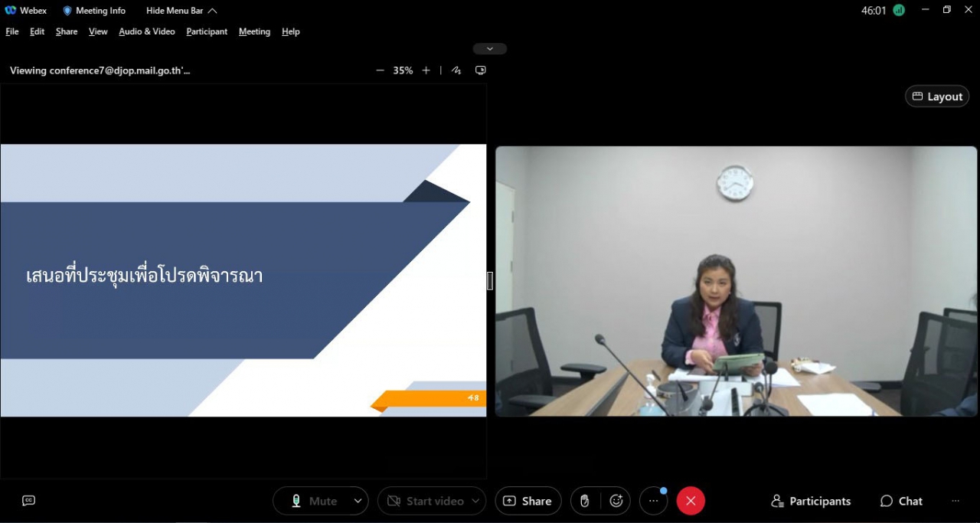Viewport: 980px width, 523px height.
Task: Click the shared presentation slide
Action: pyautogui.click(x=243, y=280)
